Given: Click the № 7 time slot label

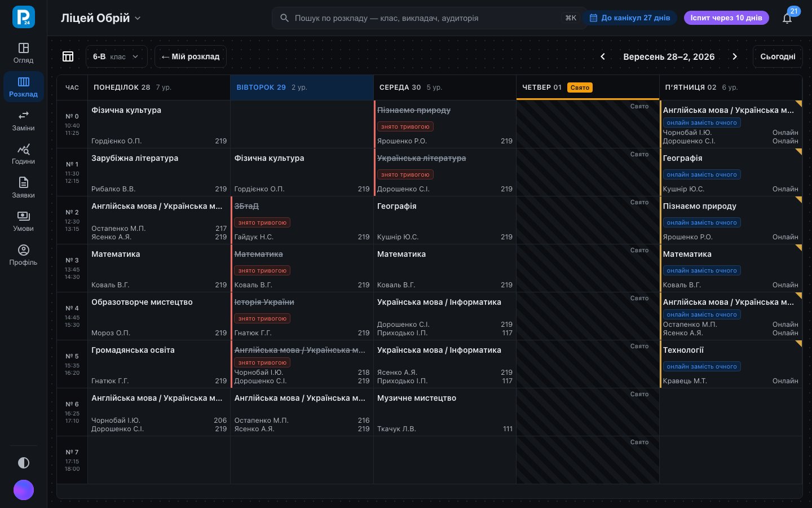Looking at the screenshot, I should pos(72,460).
